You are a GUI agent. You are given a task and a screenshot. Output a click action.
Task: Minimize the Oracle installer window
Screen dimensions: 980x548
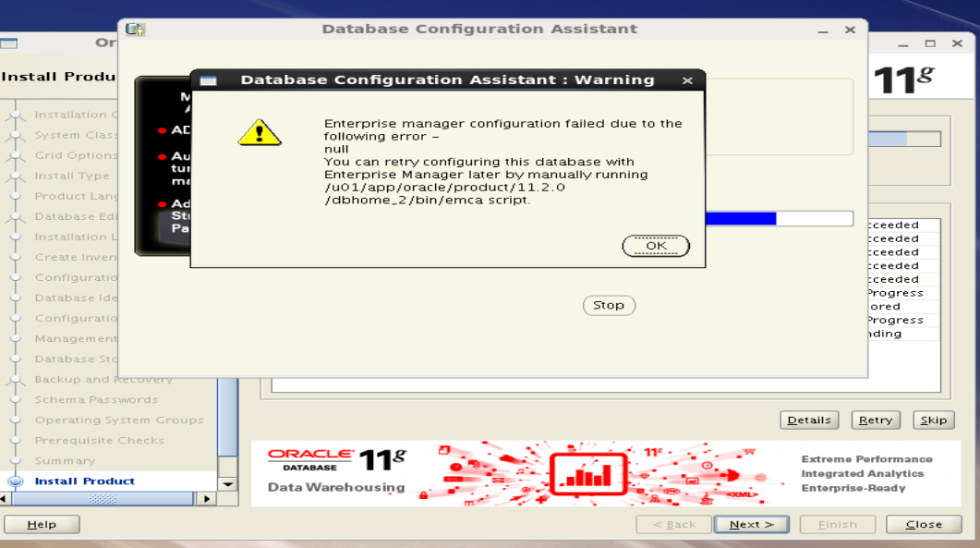[x=903, y=43]
